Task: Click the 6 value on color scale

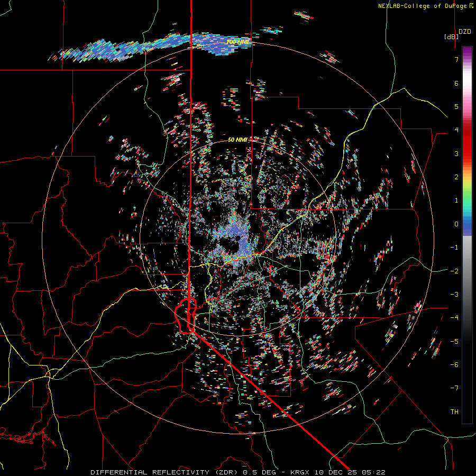Action: tap(456, 83)
